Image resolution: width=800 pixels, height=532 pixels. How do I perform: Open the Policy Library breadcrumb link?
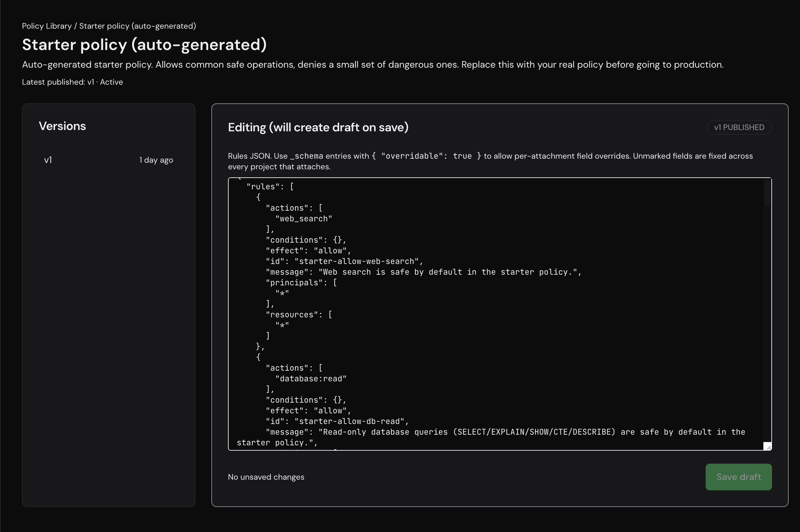[x=47, y=26]
